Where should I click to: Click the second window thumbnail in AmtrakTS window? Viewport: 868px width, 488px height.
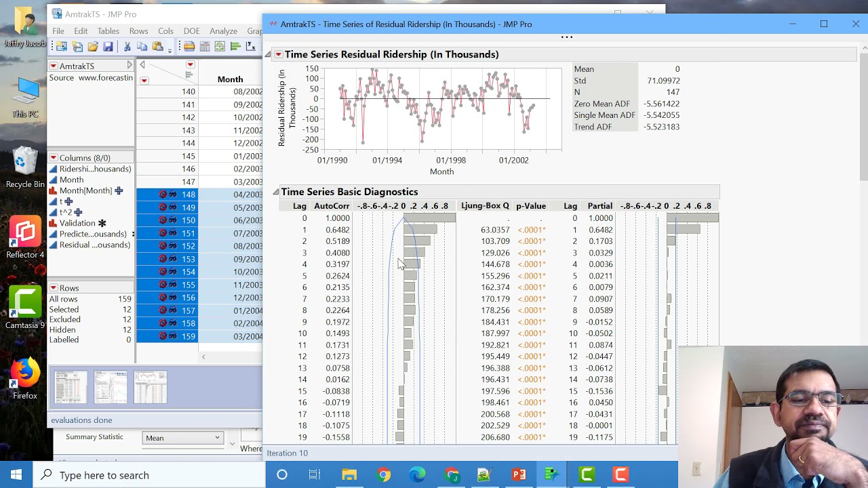[x=111, y=387]
